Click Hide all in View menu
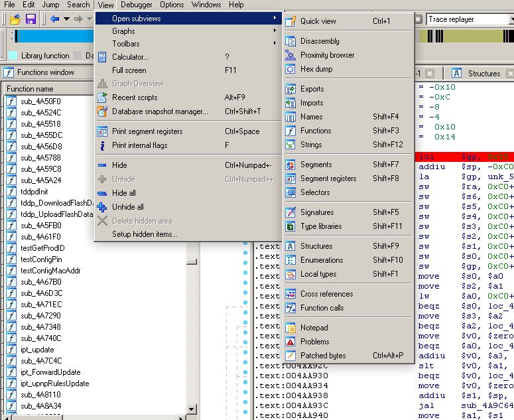514x420 pixels. click(188, 193)
